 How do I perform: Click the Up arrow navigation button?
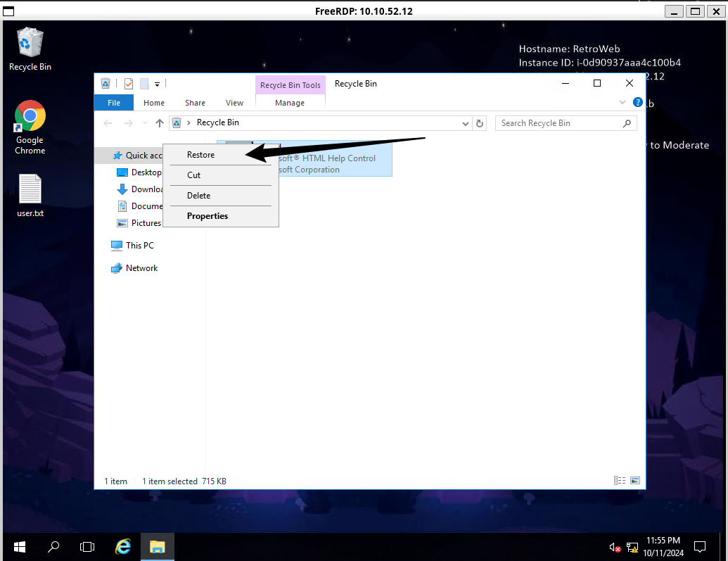[x=160, y=123]
